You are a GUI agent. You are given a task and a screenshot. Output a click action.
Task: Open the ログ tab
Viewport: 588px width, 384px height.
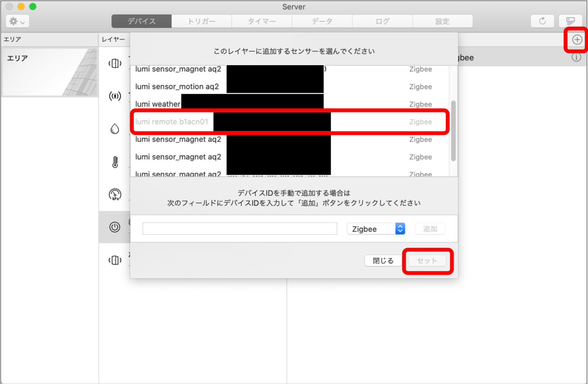tap(382, 21)
